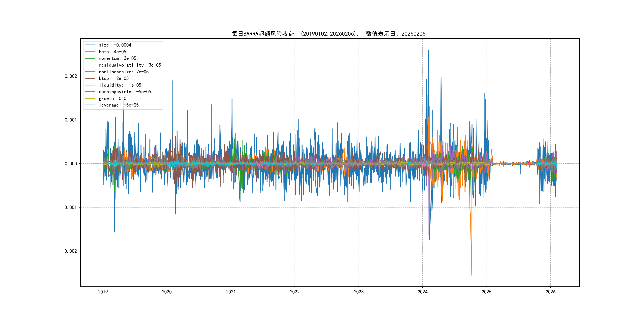Click the cyan leverage legend swatch
644x322 pixels.
coord(90,105)
